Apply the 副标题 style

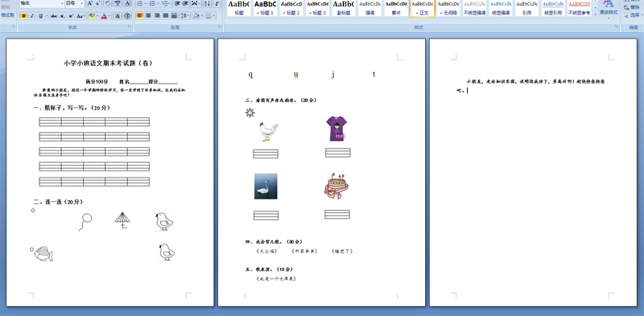click(x=344, y=8)
